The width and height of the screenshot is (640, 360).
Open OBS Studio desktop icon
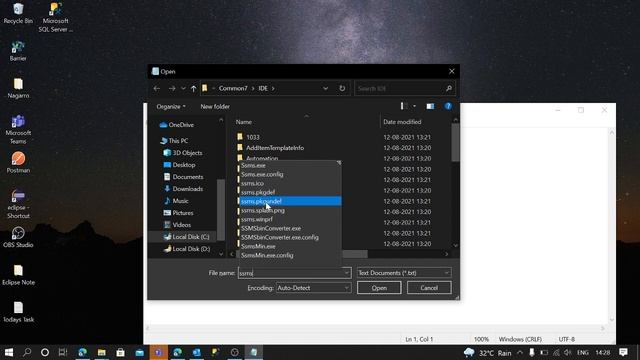(18, 238)
